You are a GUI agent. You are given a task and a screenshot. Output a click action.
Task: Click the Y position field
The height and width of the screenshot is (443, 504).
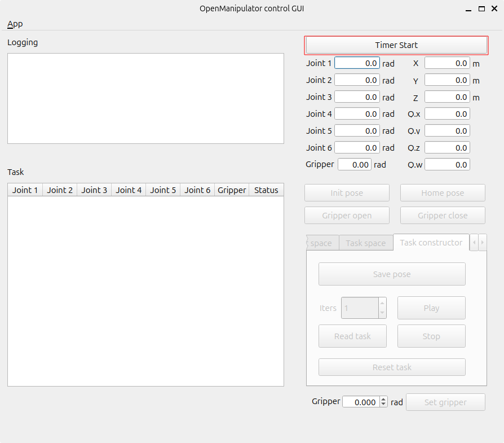[x=447, y=80]
